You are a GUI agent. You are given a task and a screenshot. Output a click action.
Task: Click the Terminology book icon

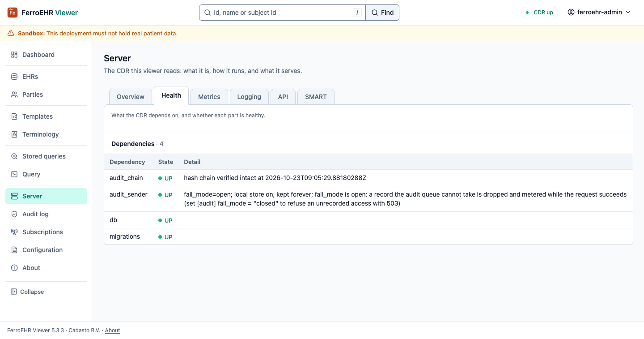tap(14, 134)
